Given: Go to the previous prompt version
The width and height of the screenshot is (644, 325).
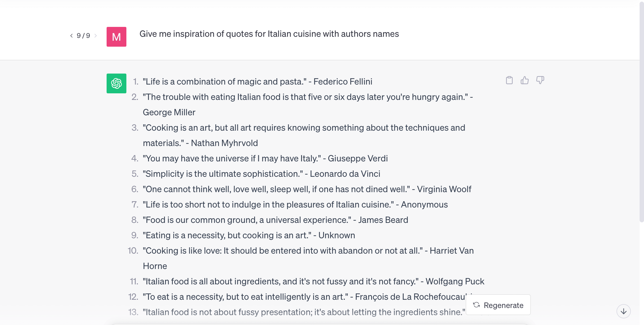Looking at the screenshot, I should click(71, 36).
